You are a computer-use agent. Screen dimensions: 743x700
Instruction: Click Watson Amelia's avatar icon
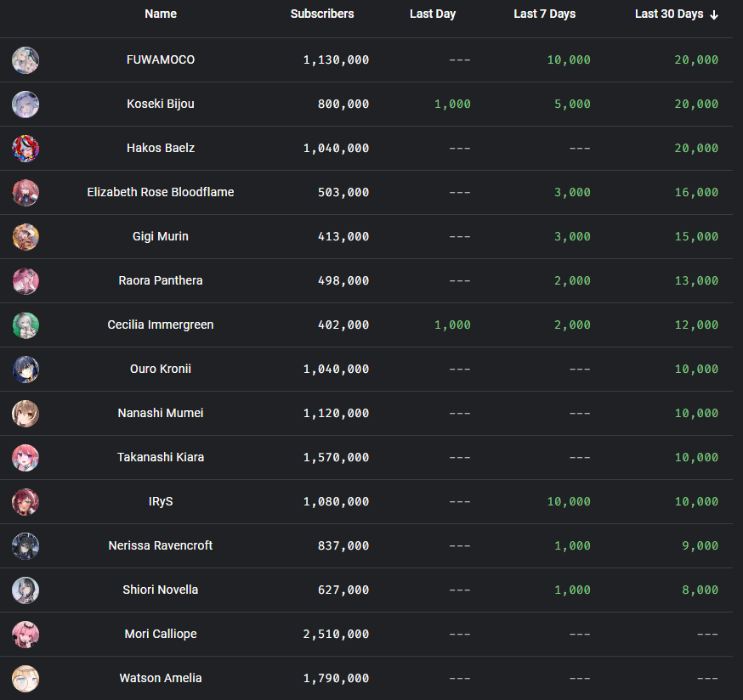click(26, 679)
